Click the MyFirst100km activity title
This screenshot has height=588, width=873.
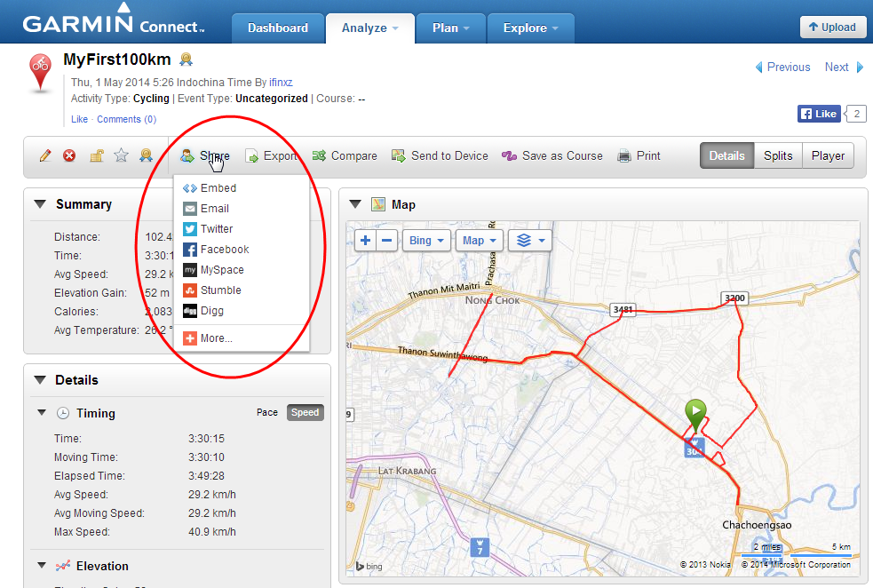click(117, 59)
